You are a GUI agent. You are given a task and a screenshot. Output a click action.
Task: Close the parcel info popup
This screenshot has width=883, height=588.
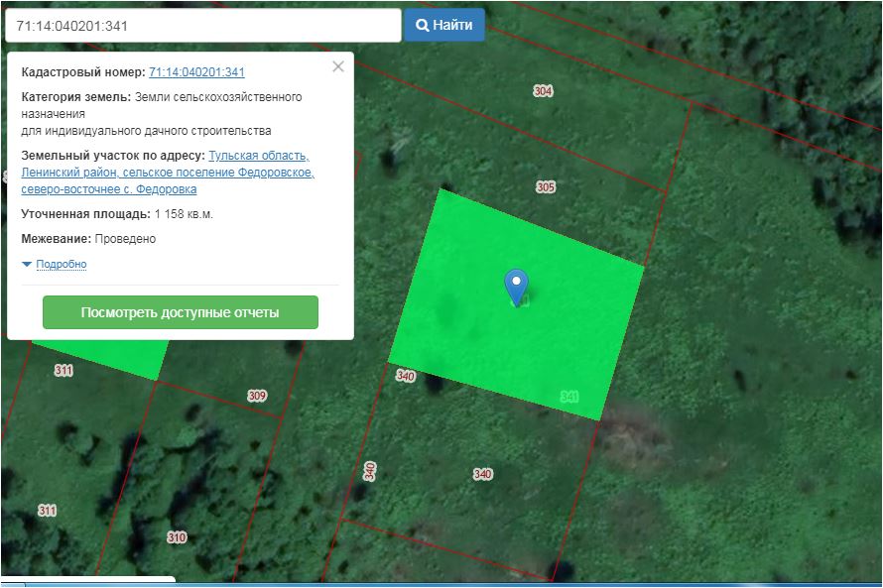click(x=338, y=66)
